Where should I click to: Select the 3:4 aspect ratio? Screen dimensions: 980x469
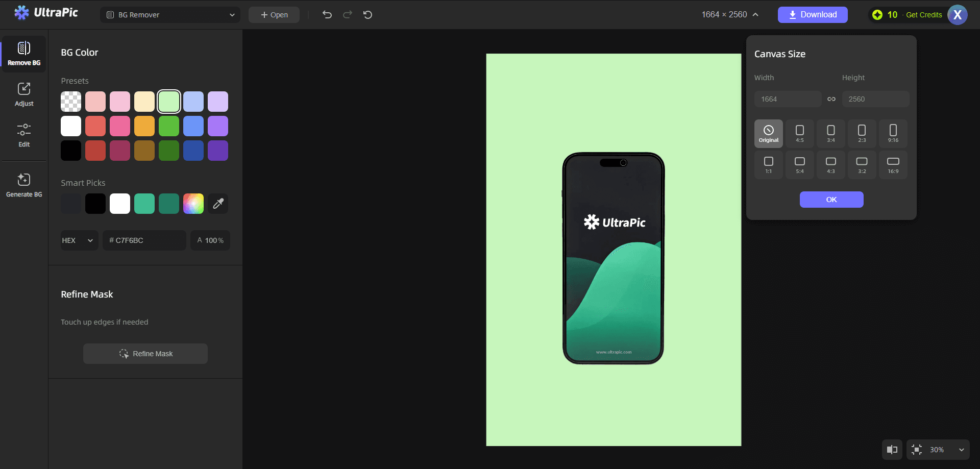point(831,134)
